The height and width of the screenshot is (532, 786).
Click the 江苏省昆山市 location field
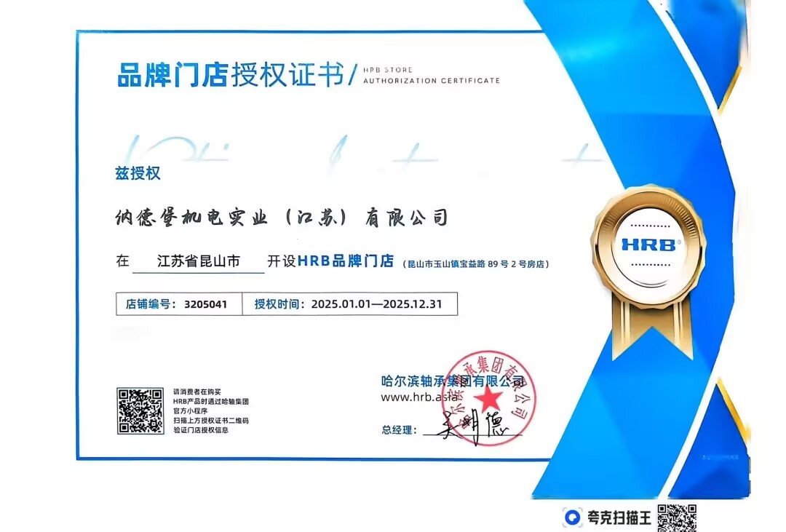199,261
